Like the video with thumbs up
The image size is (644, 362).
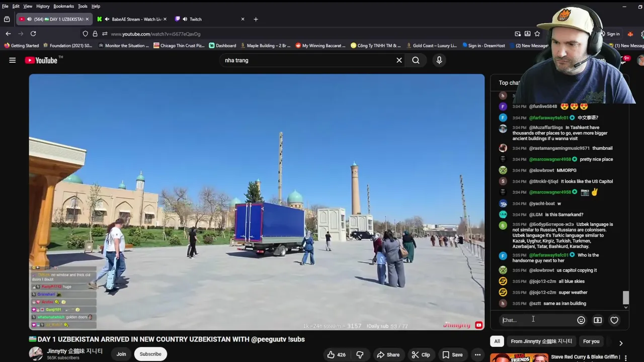337,355
